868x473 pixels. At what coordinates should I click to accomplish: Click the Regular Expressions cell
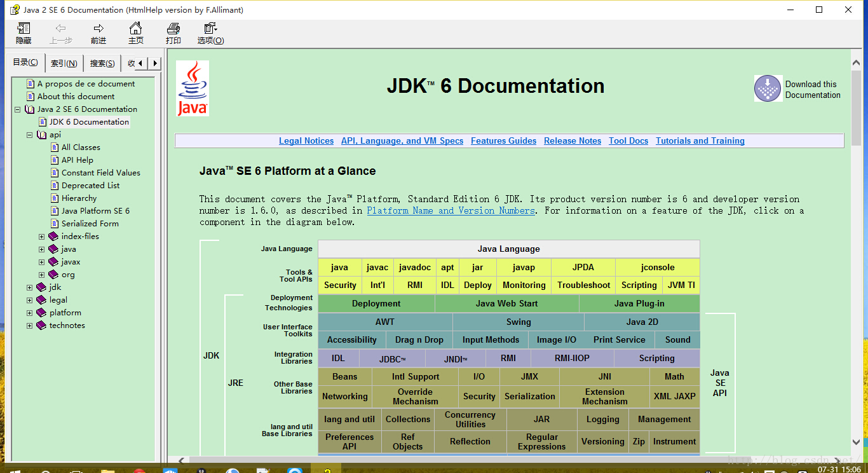[x=542, y=441]
